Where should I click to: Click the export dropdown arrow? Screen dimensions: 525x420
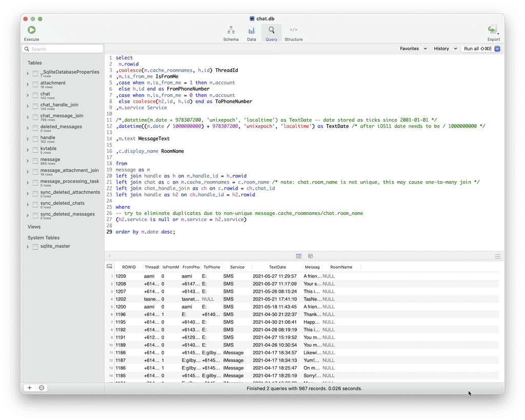coord(498,34)
